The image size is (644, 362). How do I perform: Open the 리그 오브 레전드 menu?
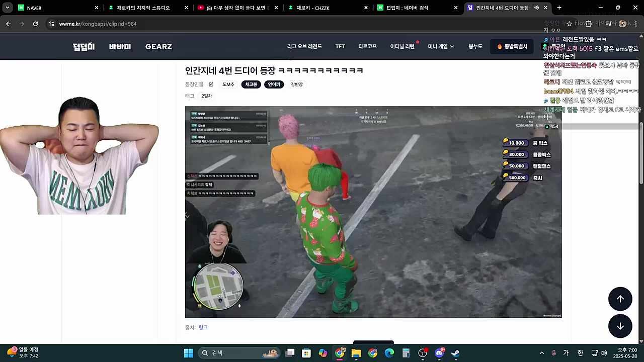(x=304, y=46)
